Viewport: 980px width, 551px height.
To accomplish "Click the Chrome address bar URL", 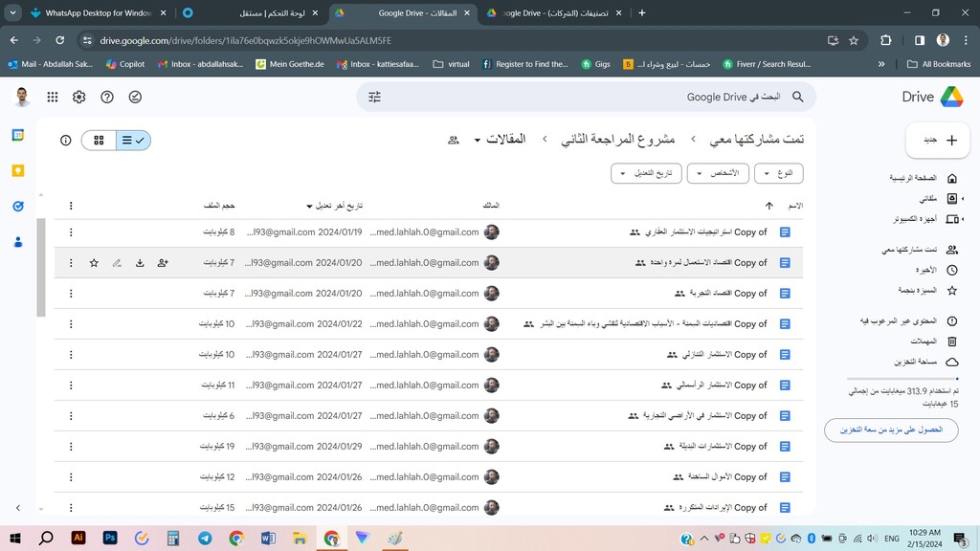I will coord(246,40).
